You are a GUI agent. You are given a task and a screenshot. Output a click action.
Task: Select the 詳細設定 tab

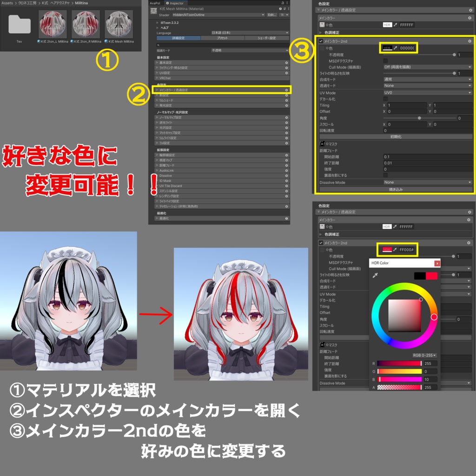[x=178, y=38]
